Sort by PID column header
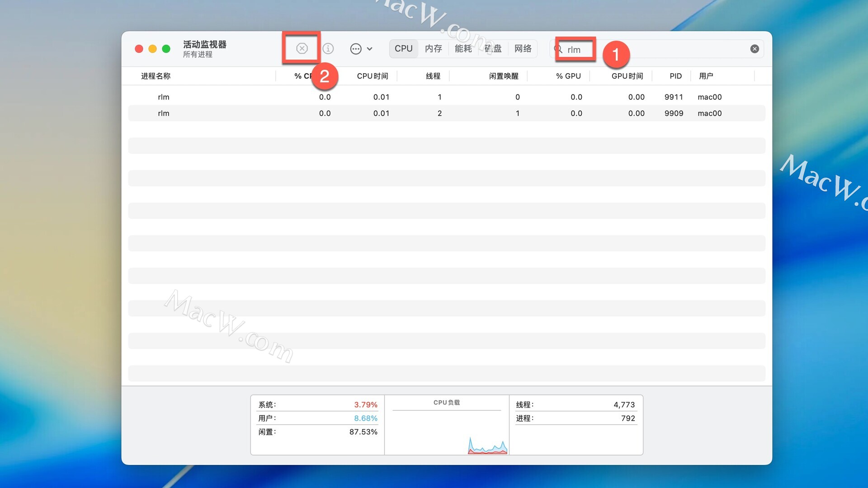The width and height of the screenshot is (868, 488). tap(675, 76)
